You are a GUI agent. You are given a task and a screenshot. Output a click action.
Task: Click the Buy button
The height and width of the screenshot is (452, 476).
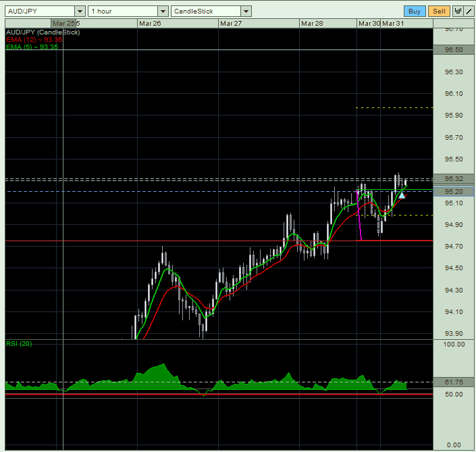point(415,11)
